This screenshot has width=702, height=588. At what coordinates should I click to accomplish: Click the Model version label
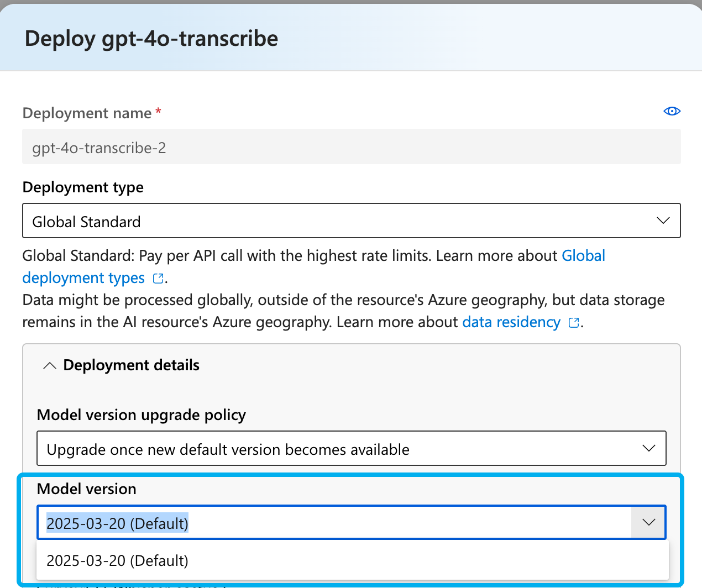(86, 489)
